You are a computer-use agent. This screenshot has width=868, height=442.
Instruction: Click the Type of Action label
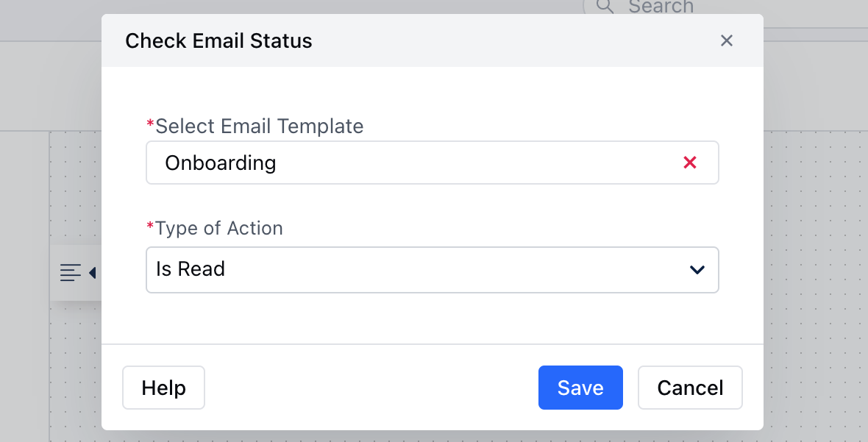[x=218, y=228]
